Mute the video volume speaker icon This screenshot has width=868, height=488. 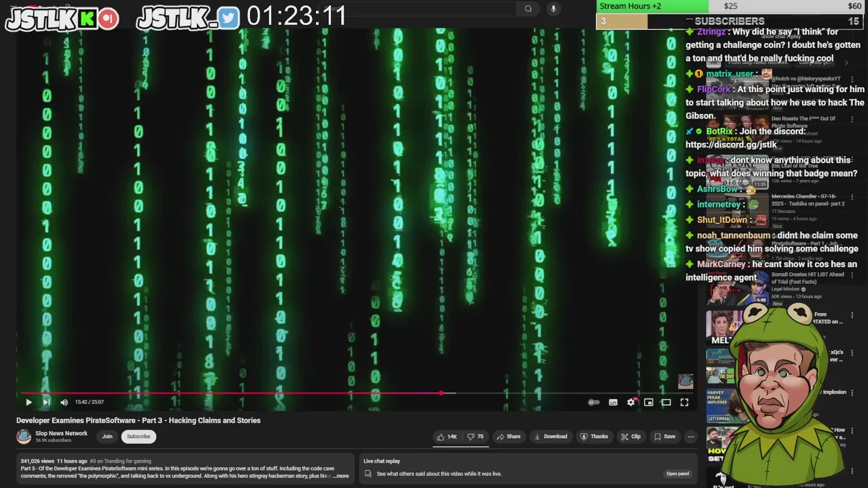(64, 402)
